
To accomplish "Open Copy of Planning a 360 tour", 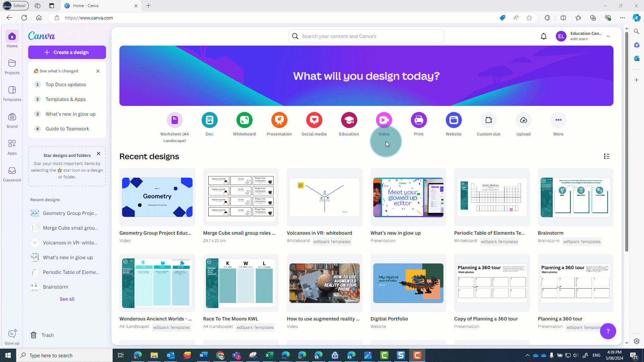I will tap(492, 283).
